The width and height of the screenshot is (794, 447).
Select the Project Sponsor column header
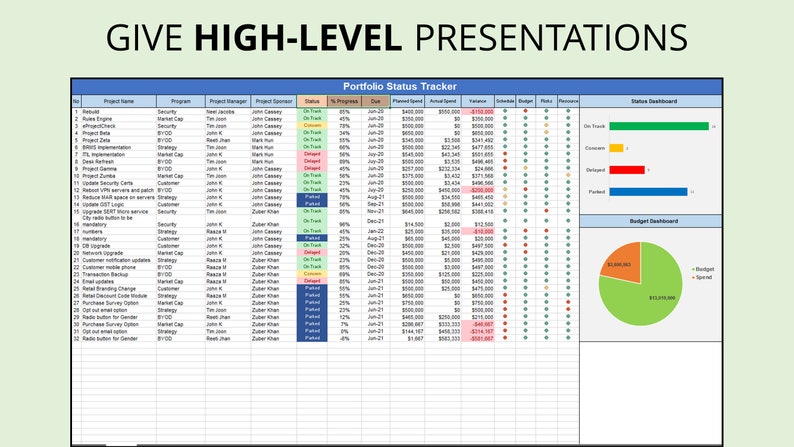coord(274,101)
